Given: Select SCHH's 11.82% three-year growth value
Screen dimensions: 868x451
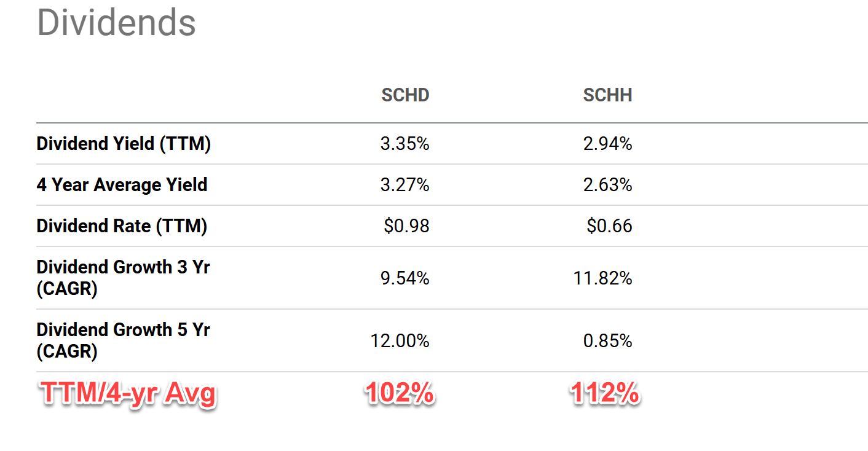Looking at the screenshot, I should [602, 278].
